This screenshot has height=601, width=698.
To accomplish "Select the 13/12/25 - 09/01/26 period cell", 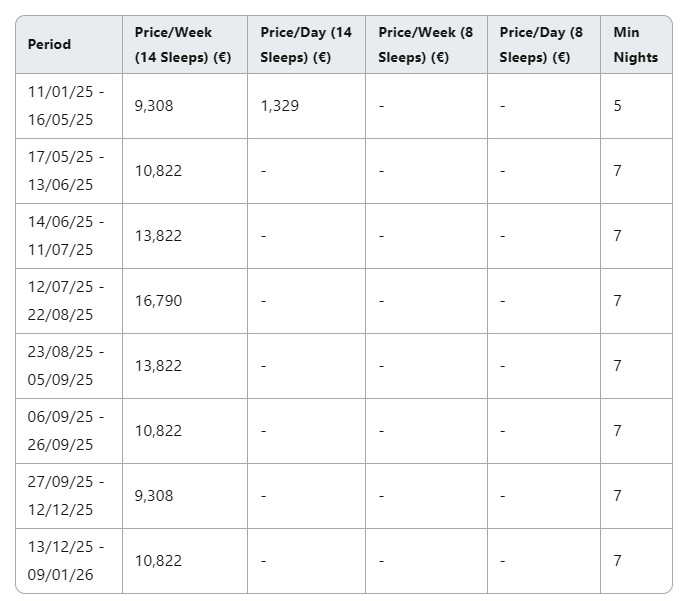I will pyautogui.click(x=69, y=561).
